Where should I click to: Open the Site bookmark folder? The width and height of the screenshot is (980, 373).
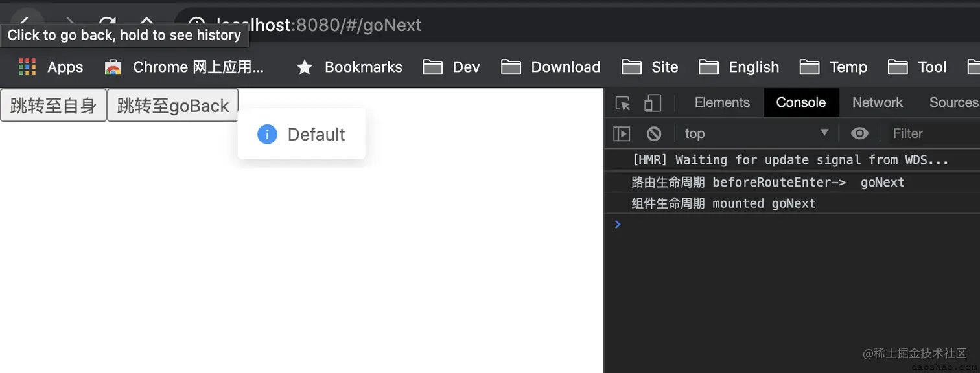tap(650, 67)
